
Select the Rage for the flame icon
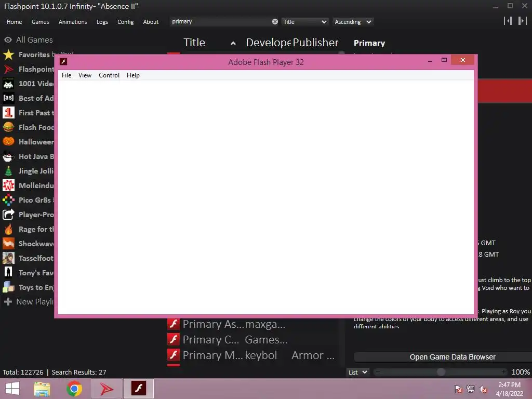[x=8, y=229]
